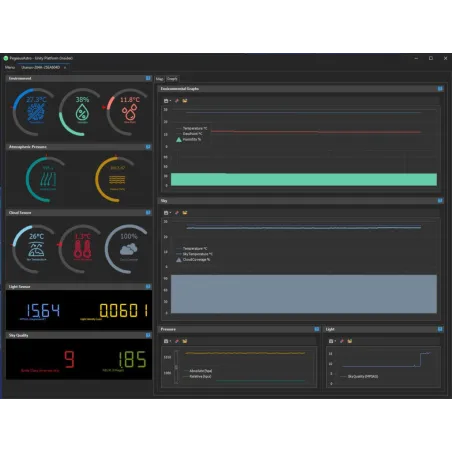Toggle the Humidity % series in the legend
Viewport: 452px width, 452px height.
pos(189,139)
